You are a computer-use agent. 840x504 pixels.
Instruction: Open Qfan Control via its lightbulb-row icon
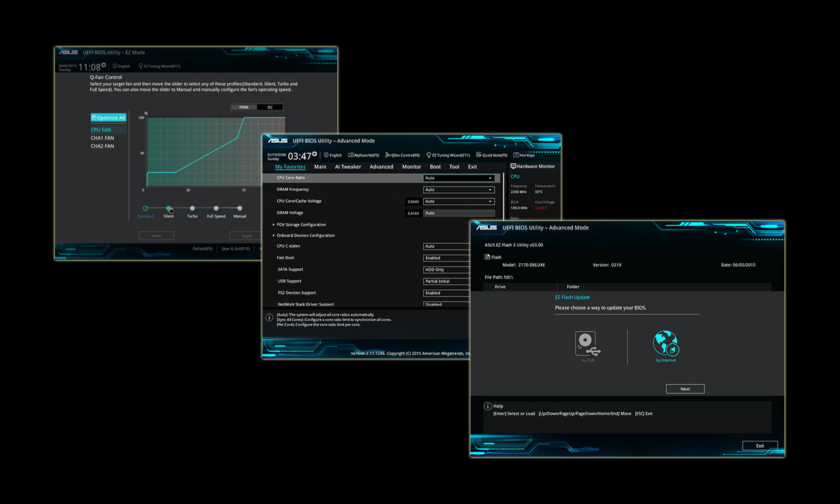tap(402, 155)
